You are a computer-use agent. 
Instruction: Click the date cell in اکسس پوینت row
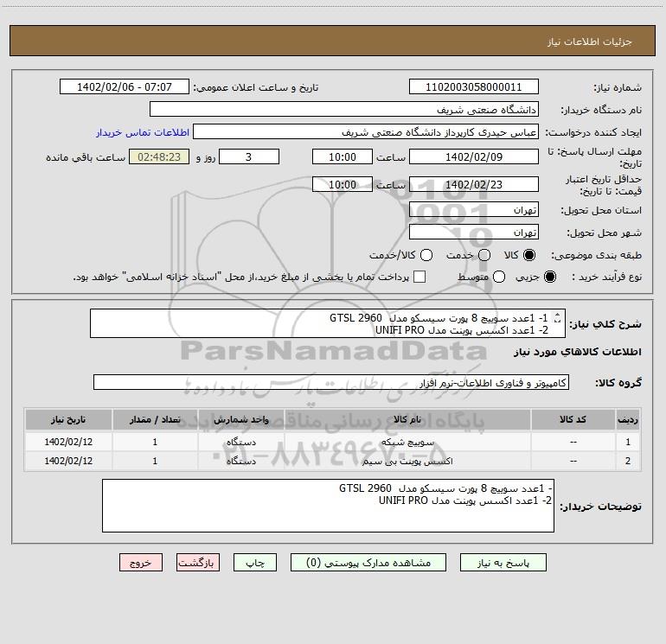68,461
